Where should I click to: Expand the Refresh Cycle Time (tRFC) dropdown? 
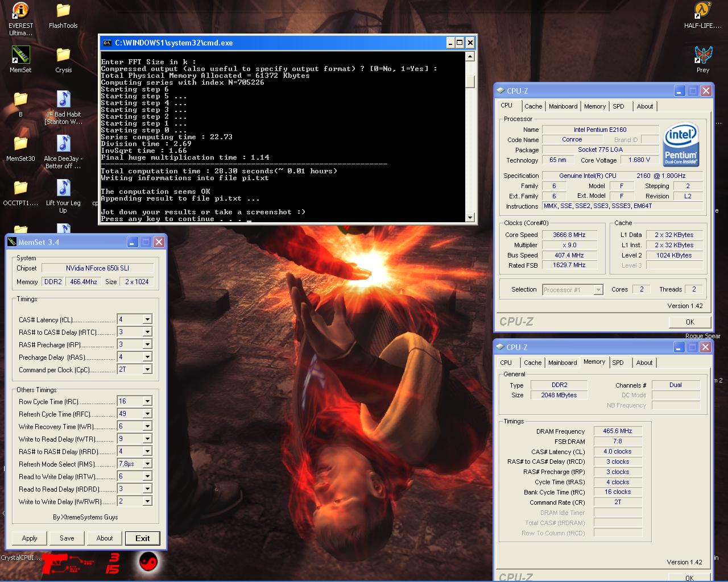pyautogui.click(x=147, y=414)
